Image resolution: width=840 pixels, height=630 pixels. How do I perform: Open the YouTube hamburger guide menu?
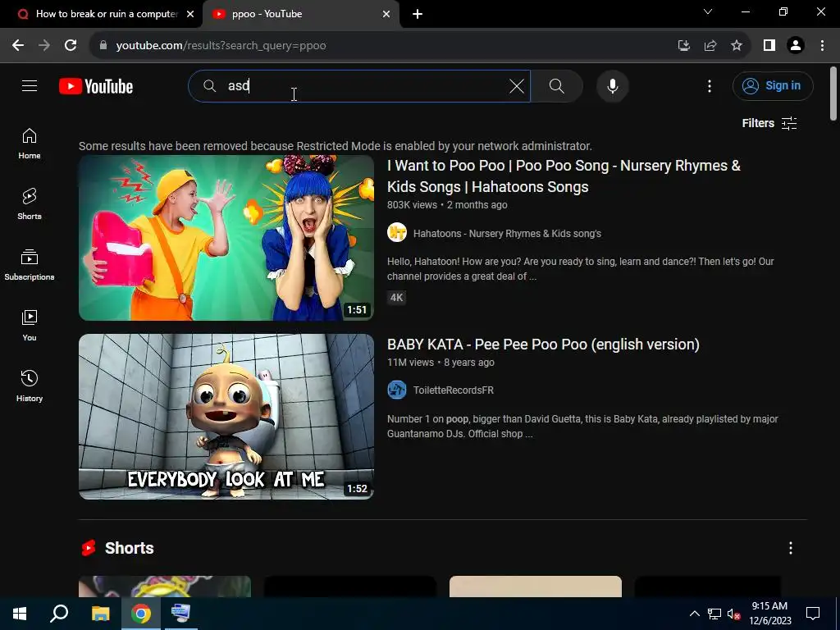30,85
